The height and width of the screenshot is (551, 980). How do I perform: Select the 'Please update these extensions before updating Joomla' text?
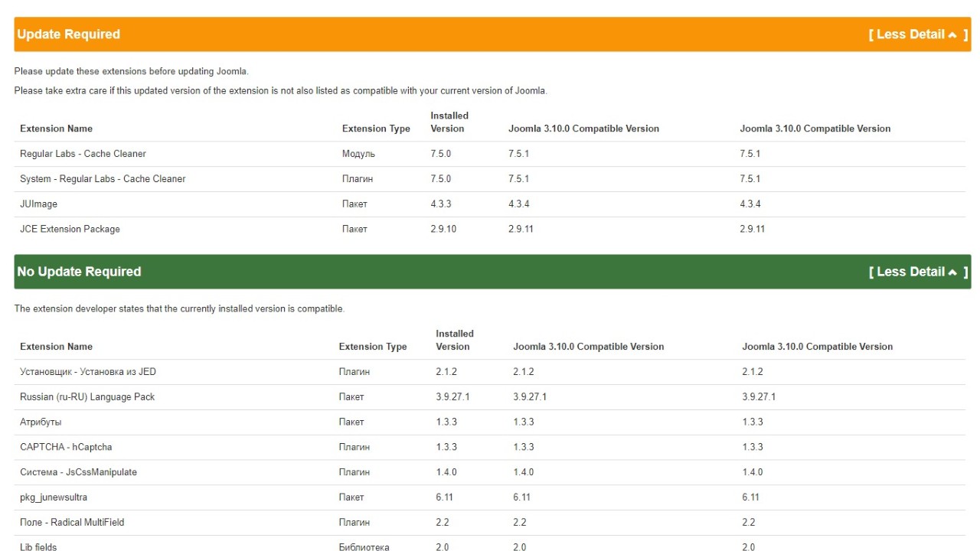pos(131,72)
